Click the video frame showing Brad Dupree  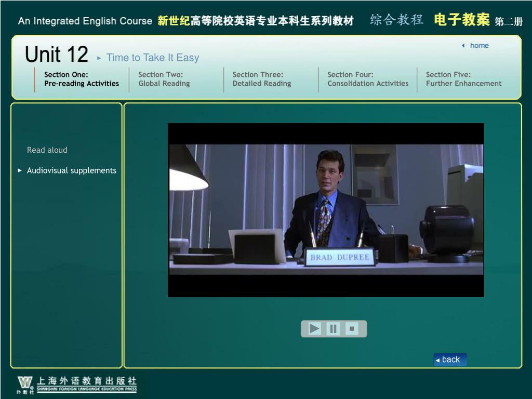pyautogui.click(x=326, y=210)
